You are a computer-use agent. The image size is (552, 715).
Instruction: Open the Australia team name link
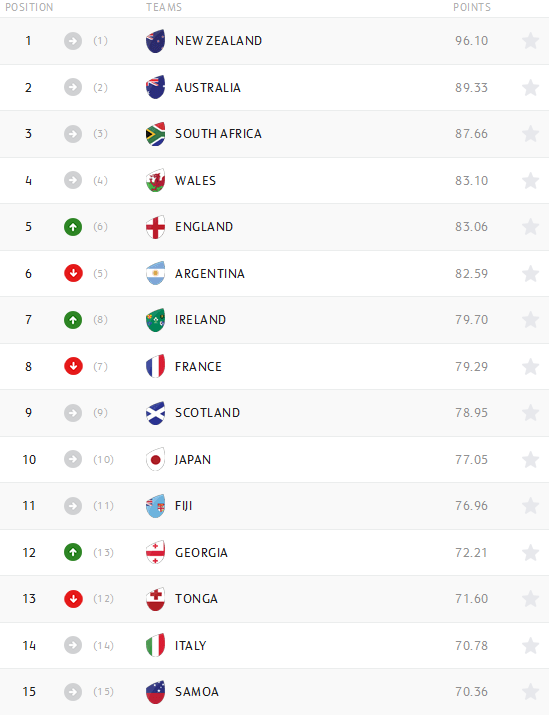[208, 88]
